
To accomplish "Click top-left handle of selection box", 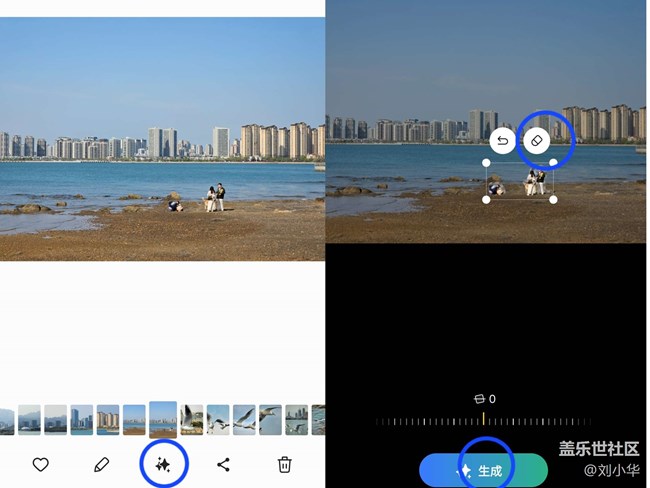I will pos(487,162).
